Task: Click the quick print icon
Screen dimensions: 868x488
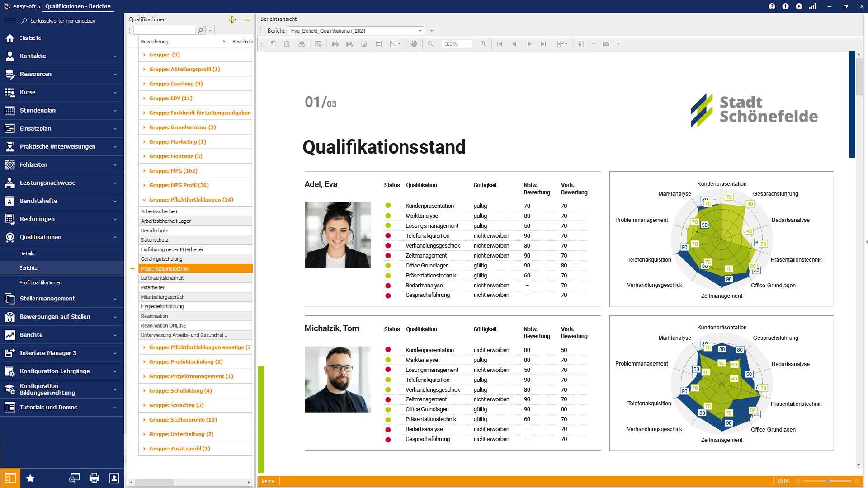Action: [349, 44]
